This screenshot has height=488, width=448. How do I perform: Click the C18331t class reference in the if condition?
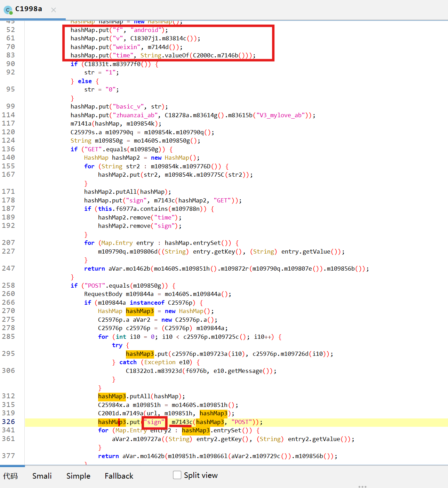97,64
